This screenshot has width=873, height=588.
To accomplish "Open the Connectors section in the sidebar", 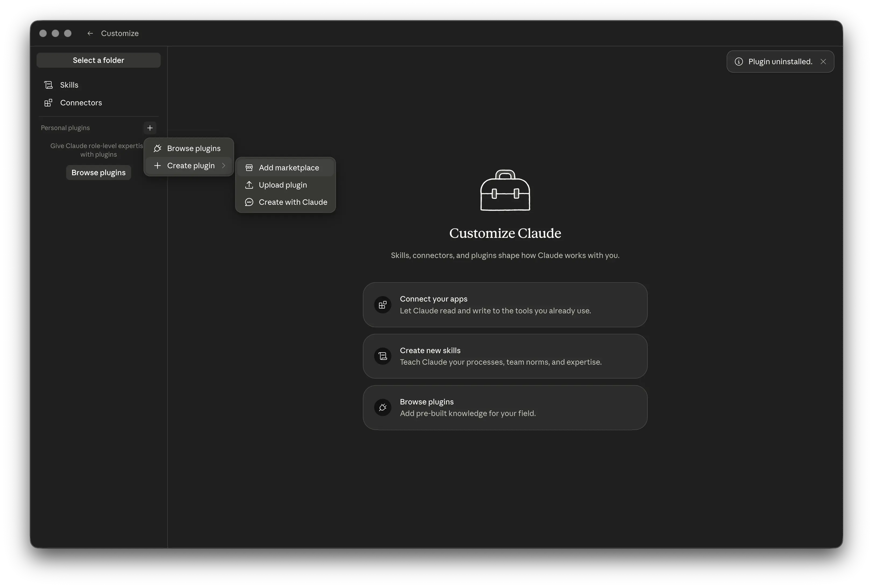I will (x=99, y=103).
